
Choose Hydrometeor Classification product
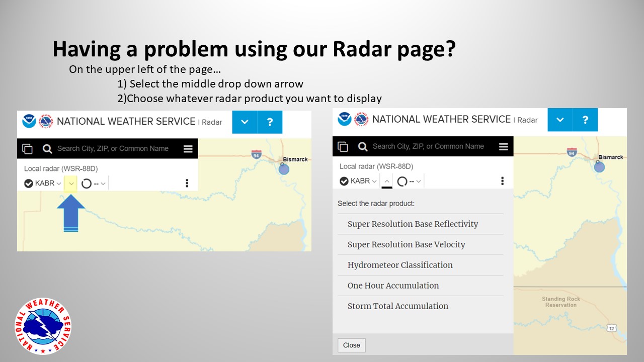tap(421, 265)
